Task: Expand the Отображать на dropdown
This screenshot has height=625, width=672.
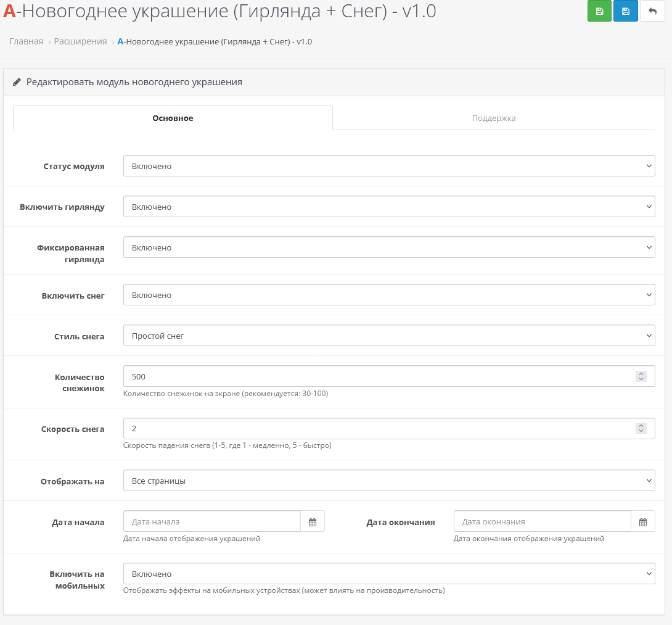Action: 389,481
